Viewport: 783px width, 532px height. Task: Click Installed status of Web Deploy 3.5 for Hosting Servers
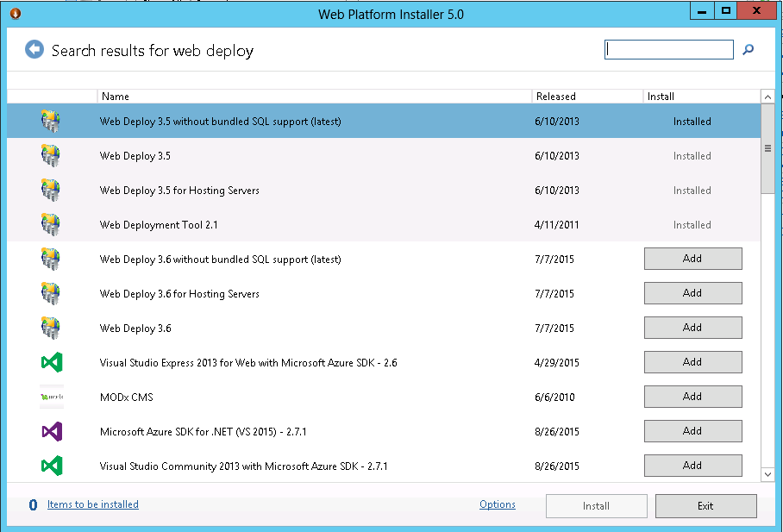[692, 191]
